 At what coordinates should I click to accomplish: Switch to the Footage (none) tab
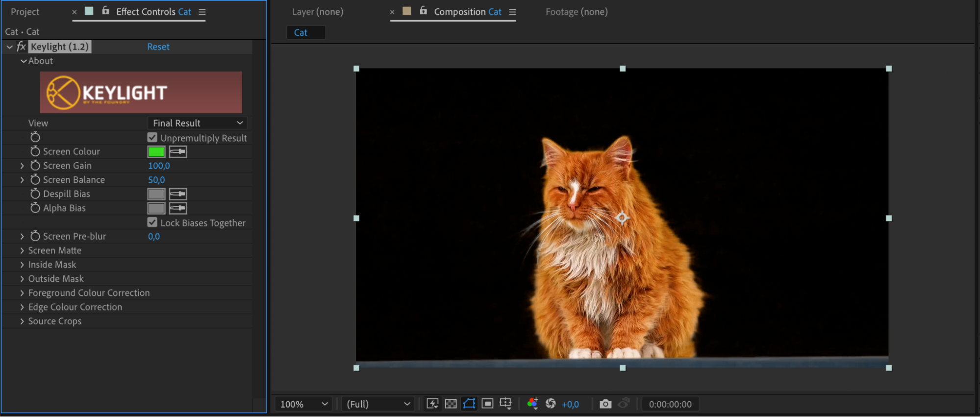point(577,12)
